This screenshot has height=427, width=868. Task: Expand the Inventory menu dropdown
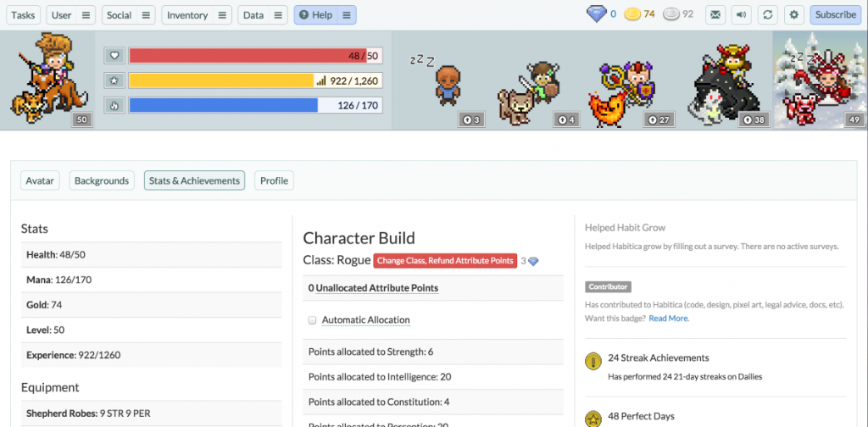click(x=221, y=15)
